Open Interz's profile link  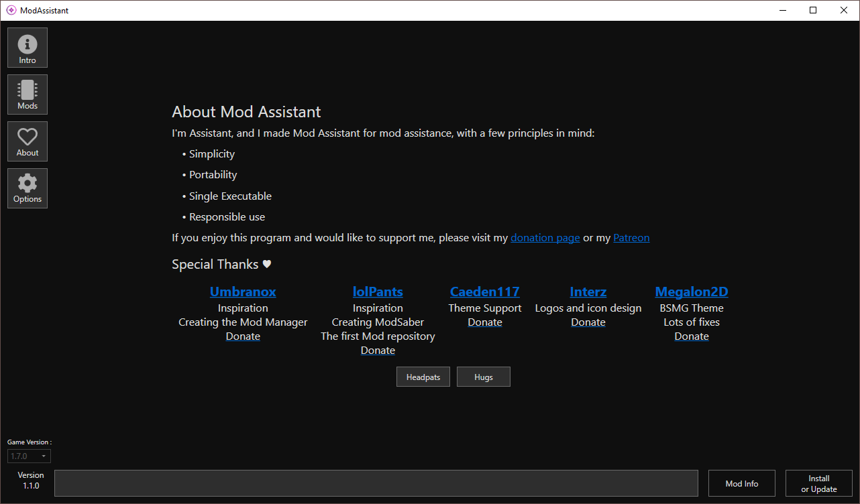(x=588, y=292)
